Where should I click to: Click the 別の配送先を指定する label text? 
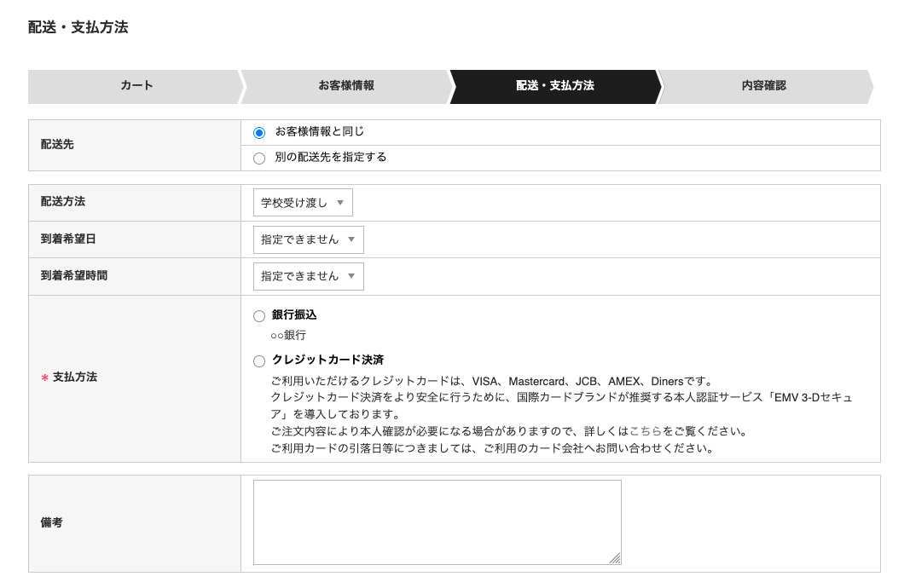331,158
